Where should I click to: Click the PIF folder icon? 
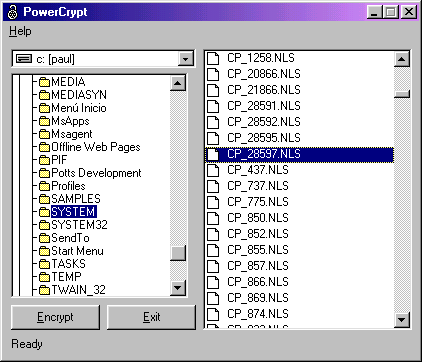pos(44,160)
